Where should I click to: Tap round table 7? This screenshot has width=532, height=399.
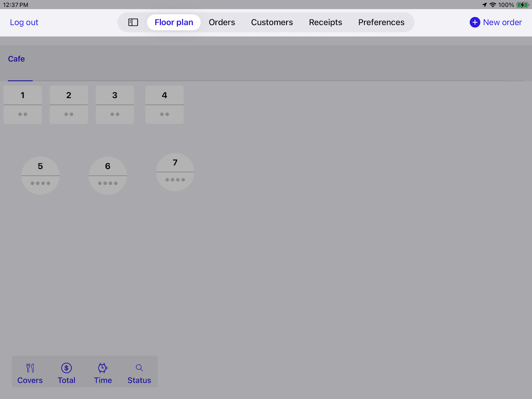(x=175, y=172)
